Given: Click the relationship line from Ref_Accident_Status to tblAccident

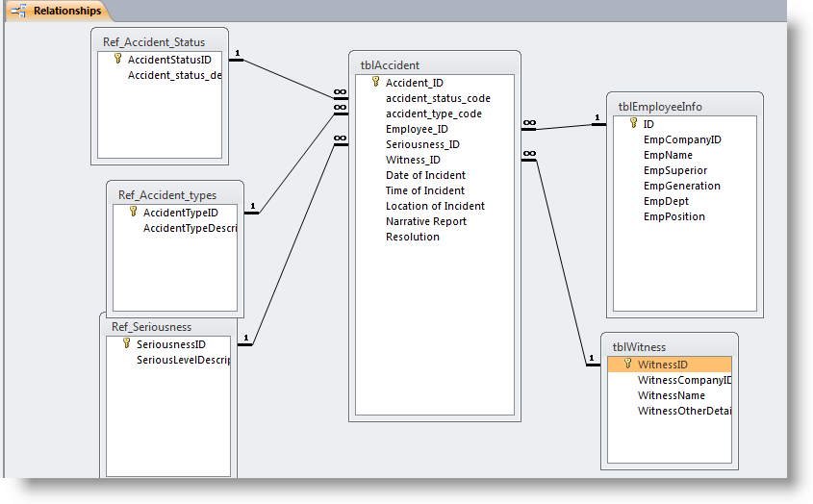Looking at the screenshot, I should [289, 79].
